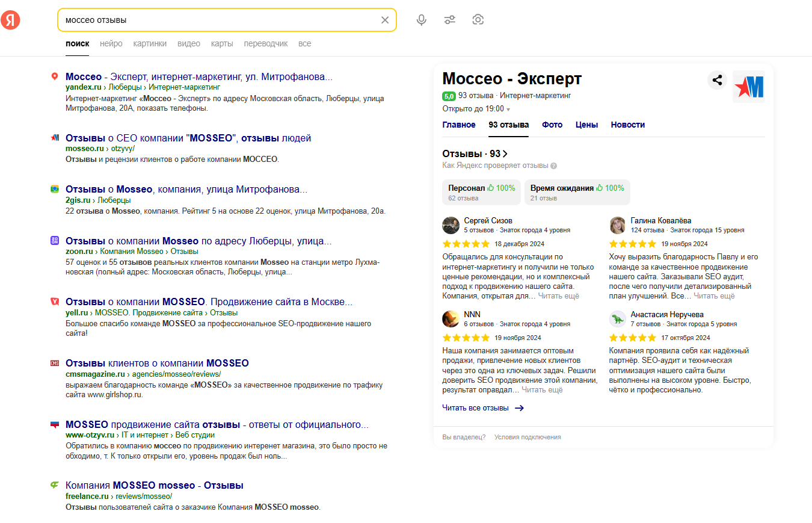This screenshot has width=812, height=523.
Task: Open Отзывы клиентов о компании MOSSEO result
Action: (157, 363)
